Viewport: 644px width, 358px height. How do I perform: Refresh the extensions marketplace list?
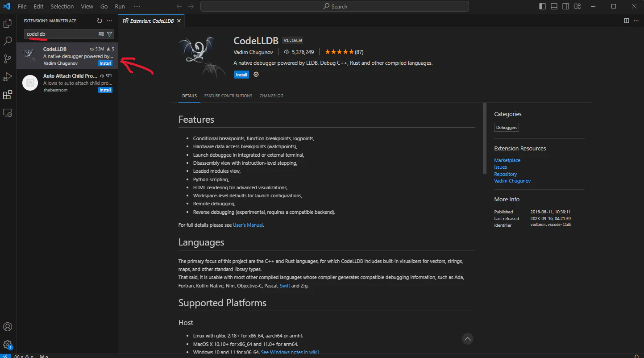coord(100,21)
